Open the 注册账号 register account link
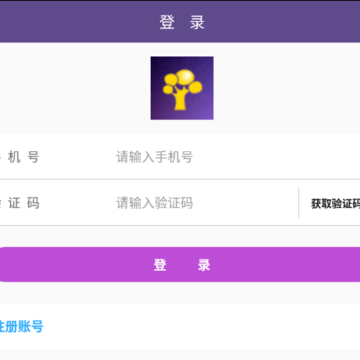Screen dimensions: 360x360 click(x=21, y=327)
